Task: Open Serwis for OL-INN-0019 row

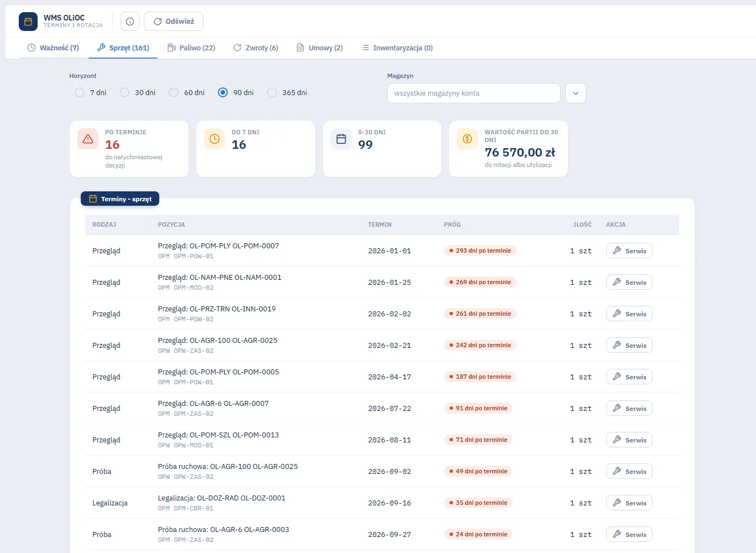Action: point(629,314)
